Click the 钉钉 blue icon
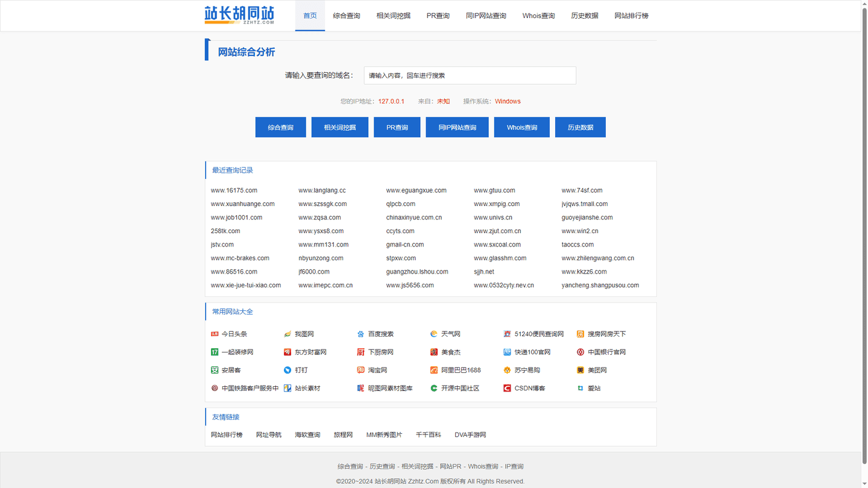Screen dimensions: 868x488 (288, 370)
